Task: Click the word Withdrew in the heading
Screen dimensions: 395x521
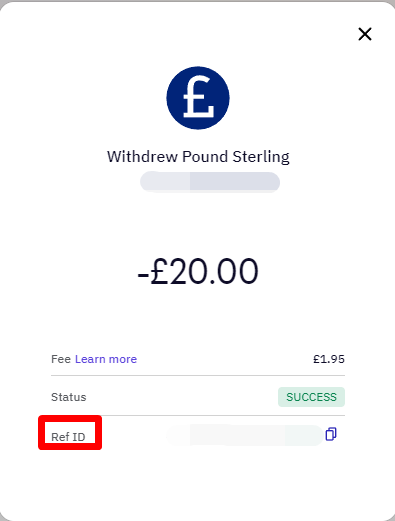Action: pos(142,156)
